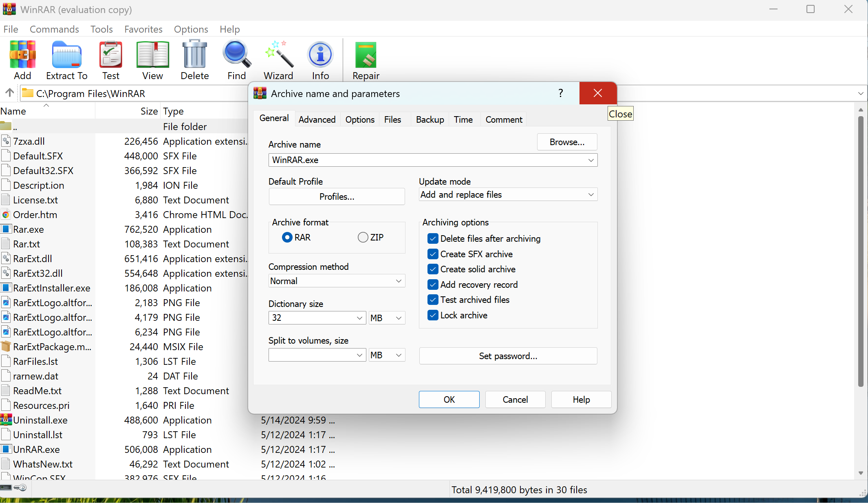Select the RAR archive format

pos(287,237)
